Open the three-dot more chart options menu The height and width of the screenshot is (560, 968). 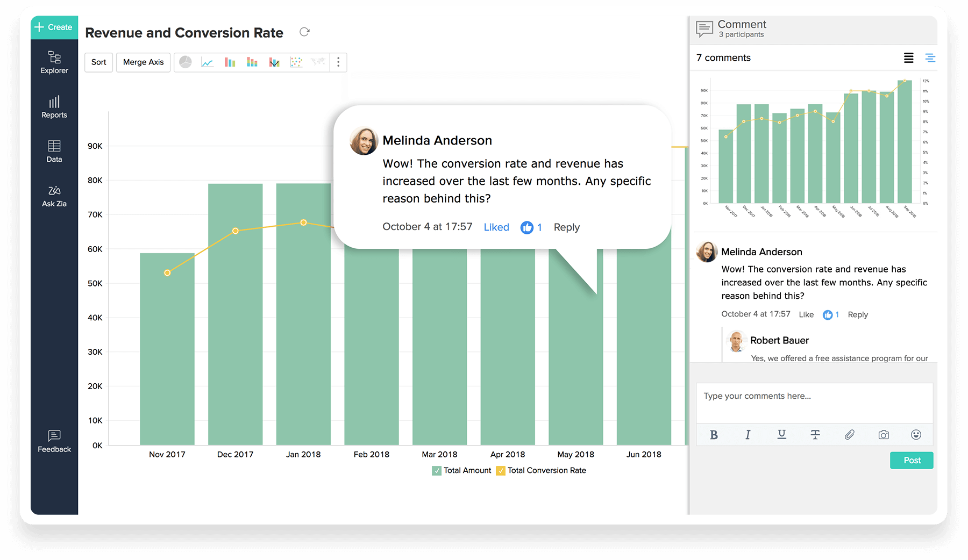[338, 62]
